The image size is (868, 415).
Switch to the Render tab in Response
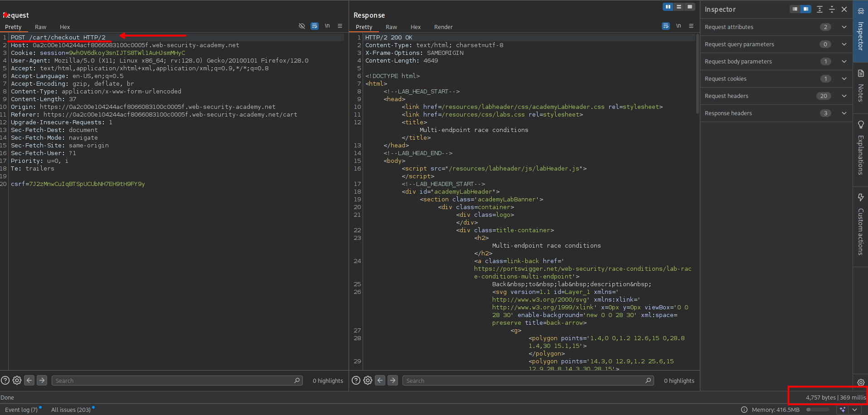coord(443,27)
